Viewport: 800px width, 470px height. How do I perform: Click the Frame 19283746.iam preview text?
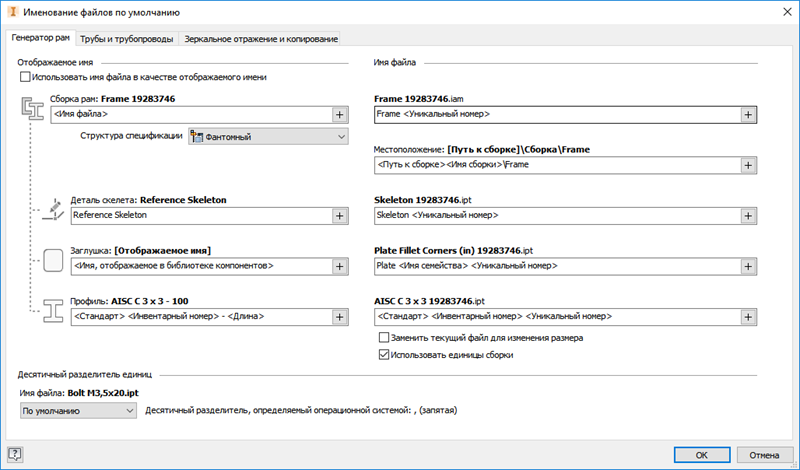pos(419,98)
